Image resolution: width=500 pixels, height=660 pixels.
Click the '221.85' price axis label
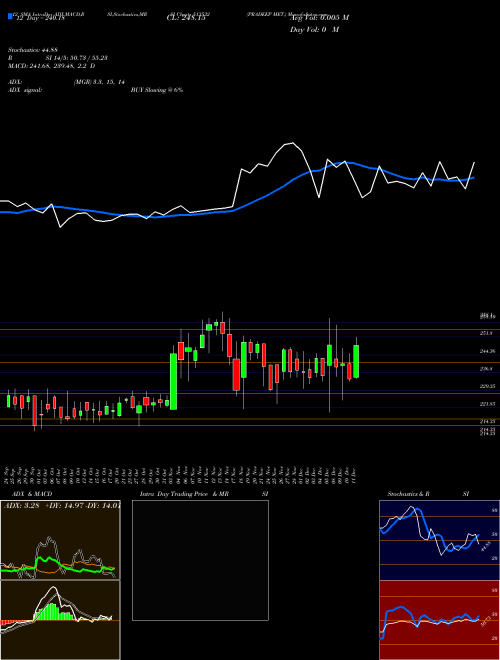pos(487,404)
